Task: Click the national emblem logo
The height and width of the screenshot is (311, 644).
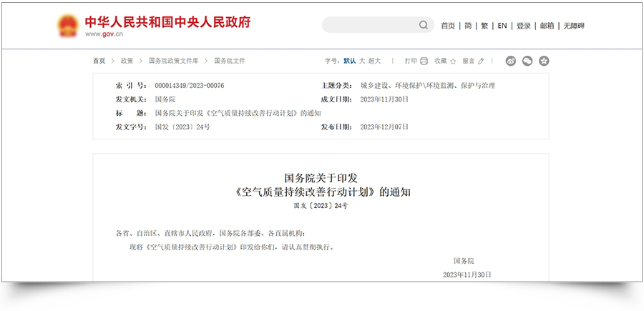Action: tap(69, 25)
